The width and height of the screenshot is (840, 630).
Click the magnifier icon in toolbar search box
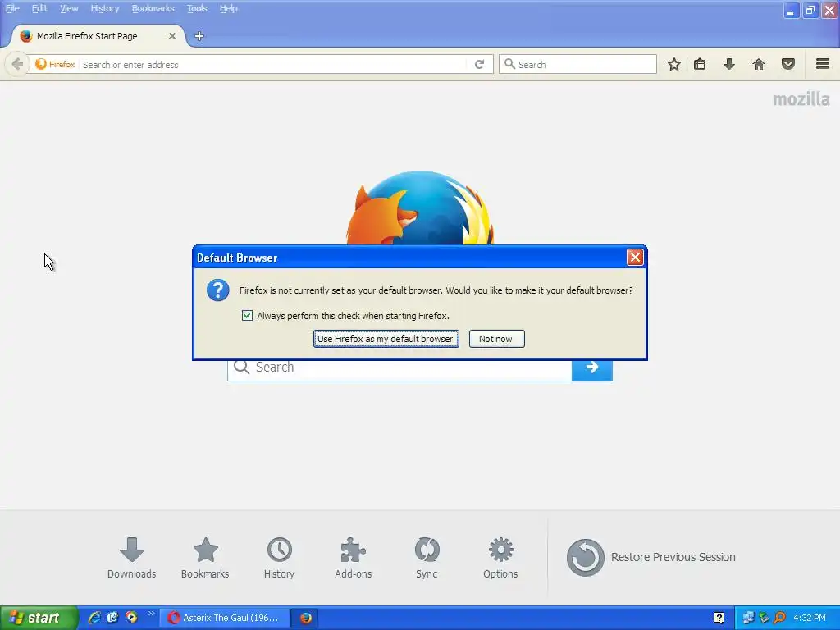(x=509, y=64)
